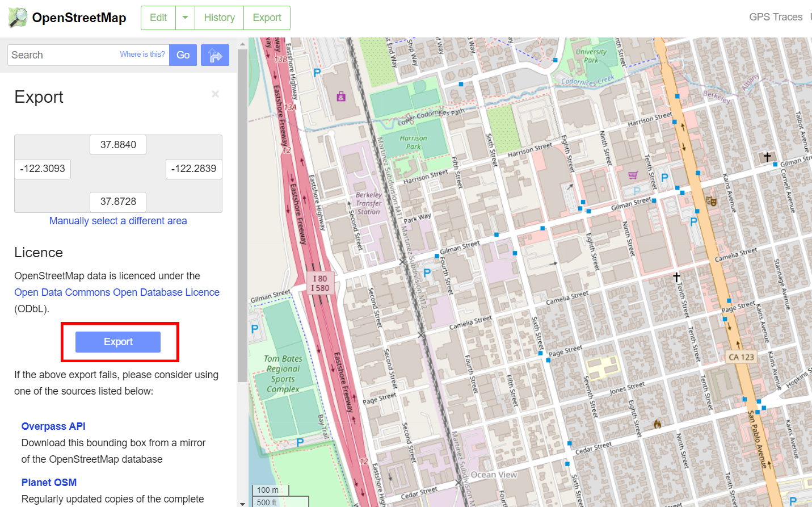Screen dimensions: 812x507
Task: Open the Open Data Commons Open Database Licence link
Action: 117,292
